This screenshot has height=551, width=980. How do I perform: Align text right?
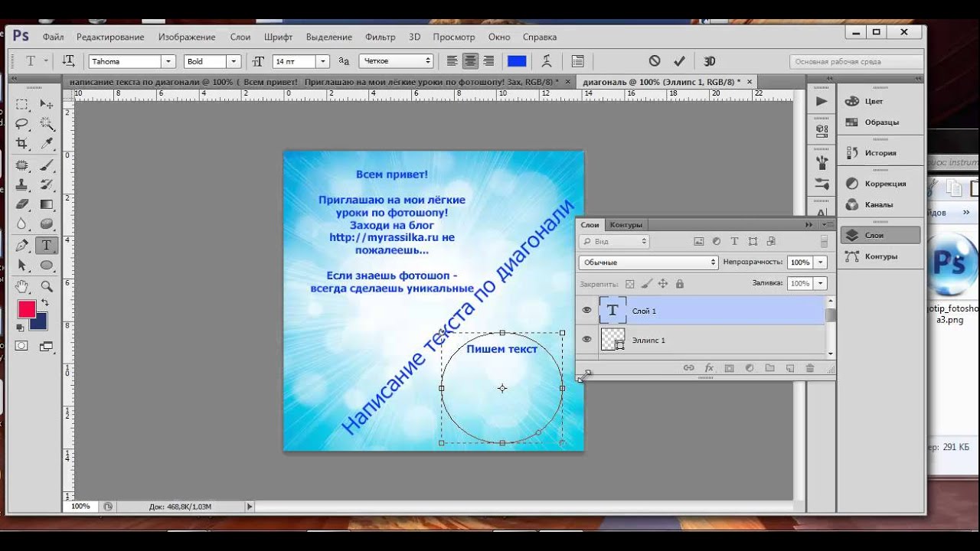tap(488, 61)
